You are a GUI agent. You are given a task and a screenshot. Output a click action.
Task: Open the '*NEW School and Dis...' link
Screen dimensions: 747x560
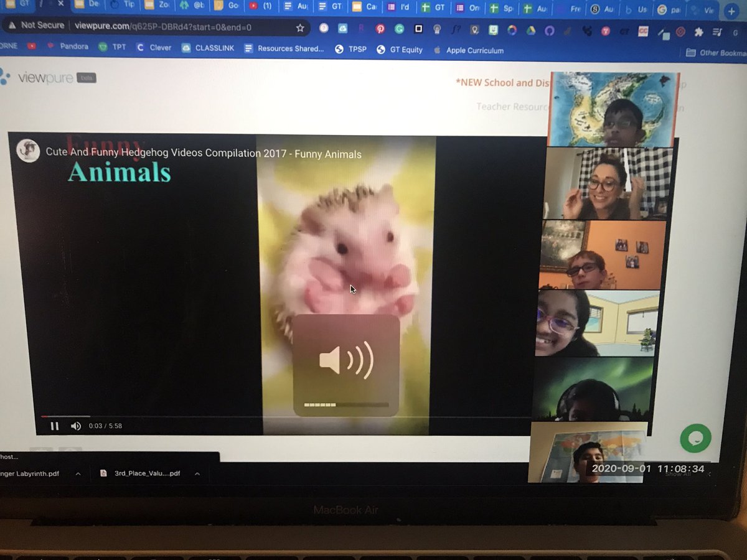point(503,82)
